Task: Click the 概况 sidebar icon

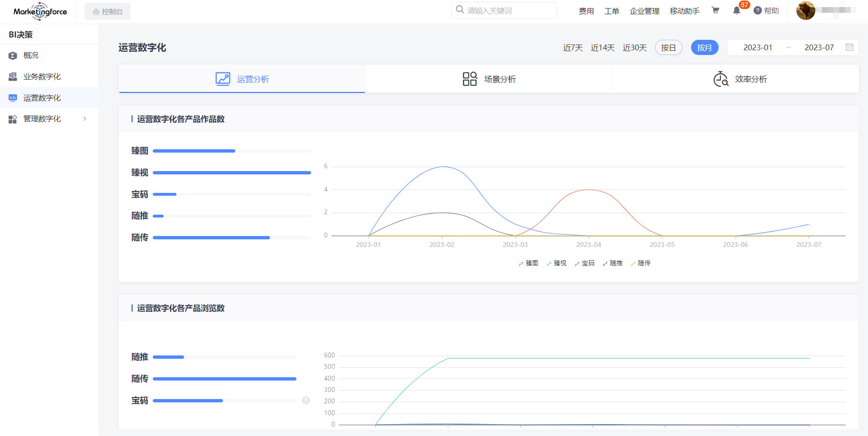Action: tap(13, 55)
